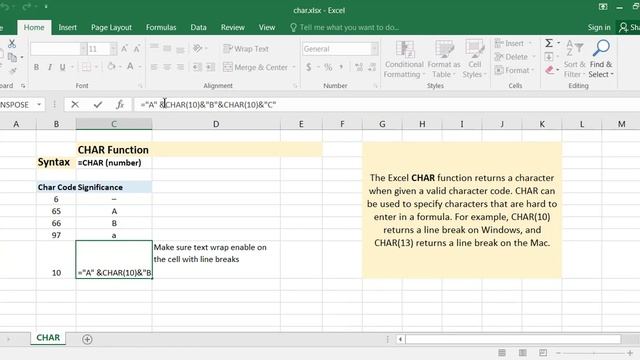Click the Clear eraser icon
This screenshot has width=640, height=360.
coord(550,70)
